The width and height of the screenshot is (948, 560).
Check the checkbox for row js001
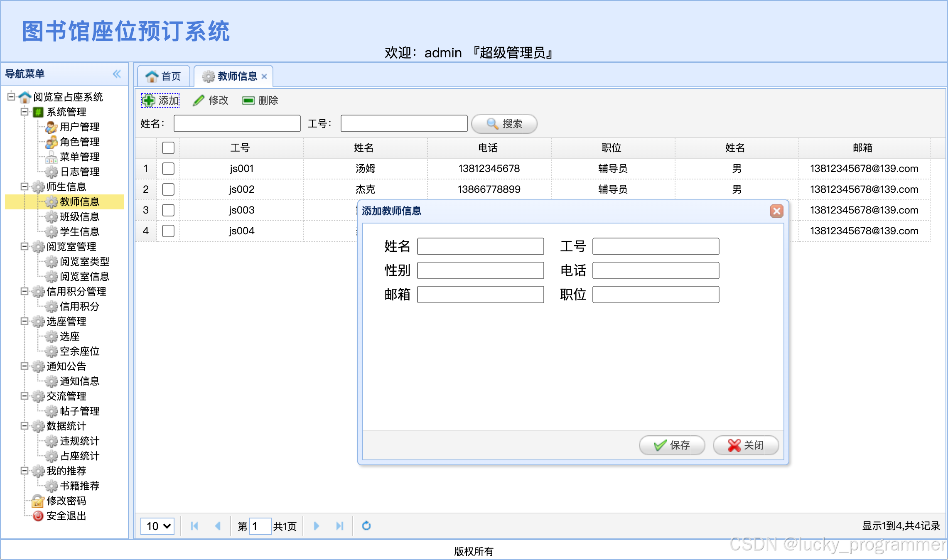point(168,169)
